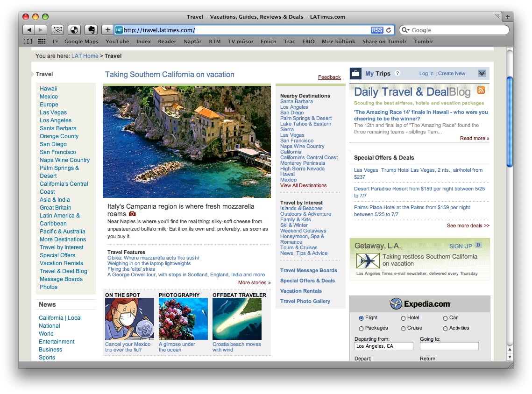The image size is (532, 394).
Task: Open California | Local news link
Action: [x=60, y=318]
